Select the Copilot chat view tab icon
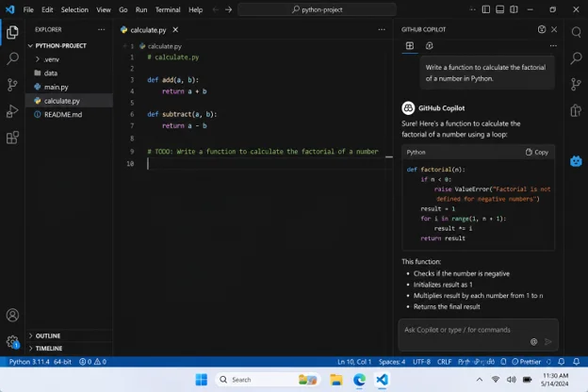Image resolution: width=588 pixels, height=392 pixels. click(410, 46)
